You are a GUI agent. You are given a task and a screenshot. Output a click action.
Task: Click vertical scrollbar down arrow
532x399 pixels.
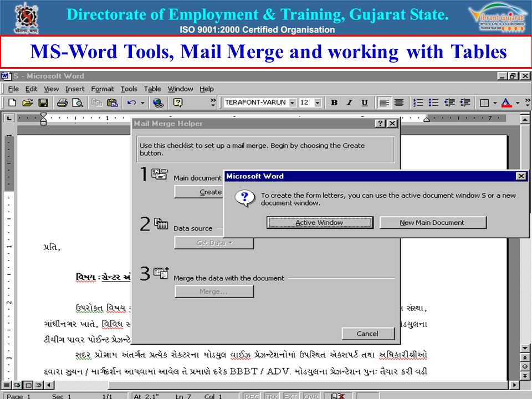point(525,348)
